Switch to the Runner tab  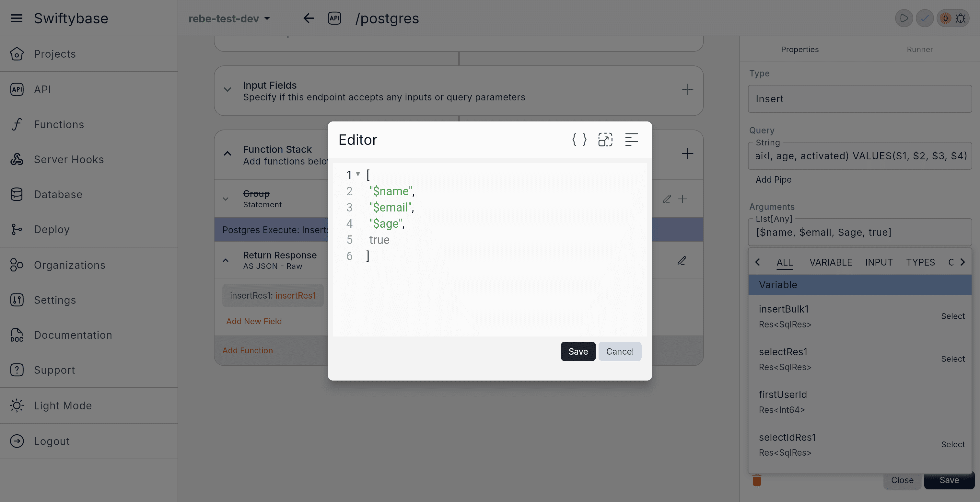[919, 50]
